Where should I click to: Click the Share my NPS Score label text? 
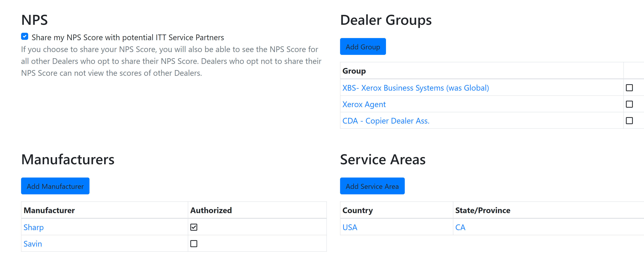coord(128,38)
